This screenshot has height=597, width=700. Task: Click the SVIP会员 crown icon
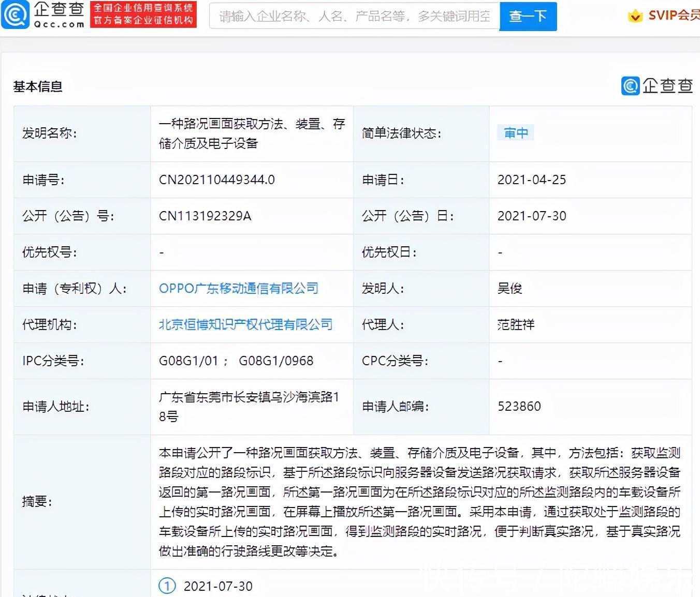pos(635,16)
